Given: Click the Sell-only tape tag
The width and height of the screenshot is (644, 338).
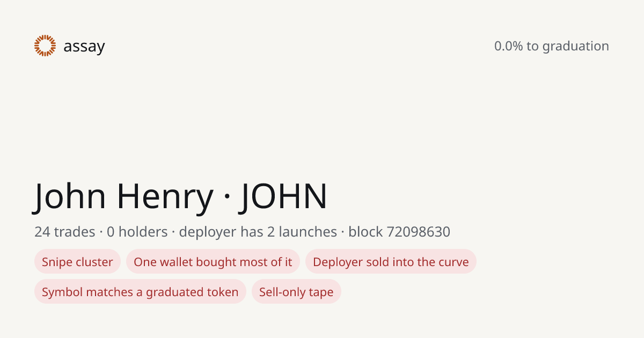Looking at the screenshot, I should point(296,292).
